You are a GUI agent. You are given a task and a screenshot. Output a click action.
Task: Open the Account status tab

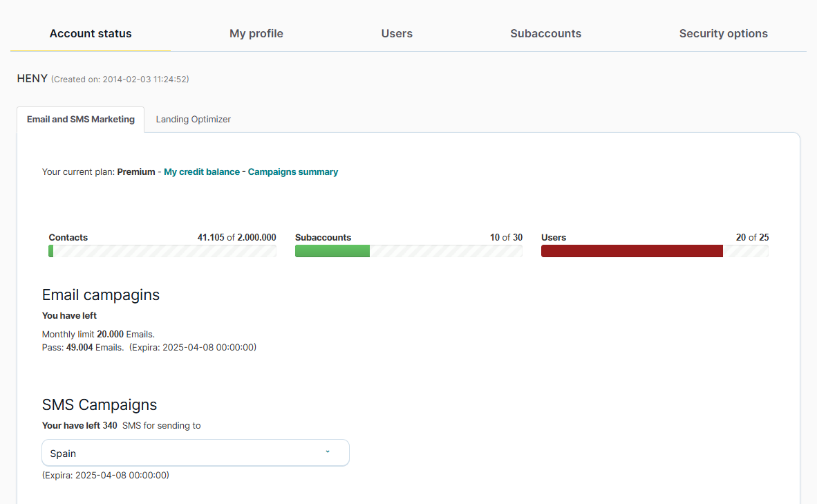point(91,33)
